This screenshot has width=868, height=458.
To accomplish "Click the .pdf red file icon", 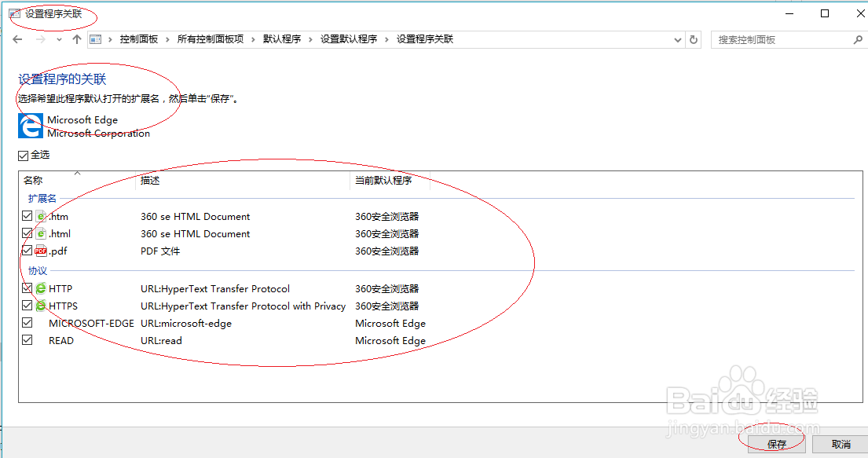I will pyautogui.click(x=41, y=251).
